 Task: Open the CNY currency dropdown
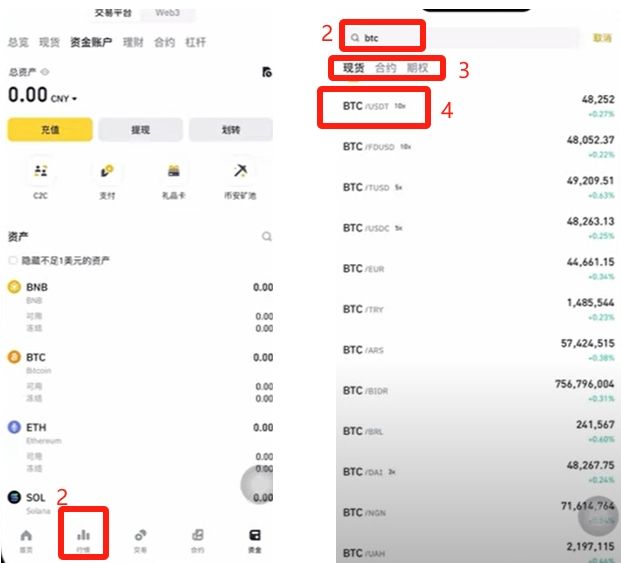coord(64,98)
